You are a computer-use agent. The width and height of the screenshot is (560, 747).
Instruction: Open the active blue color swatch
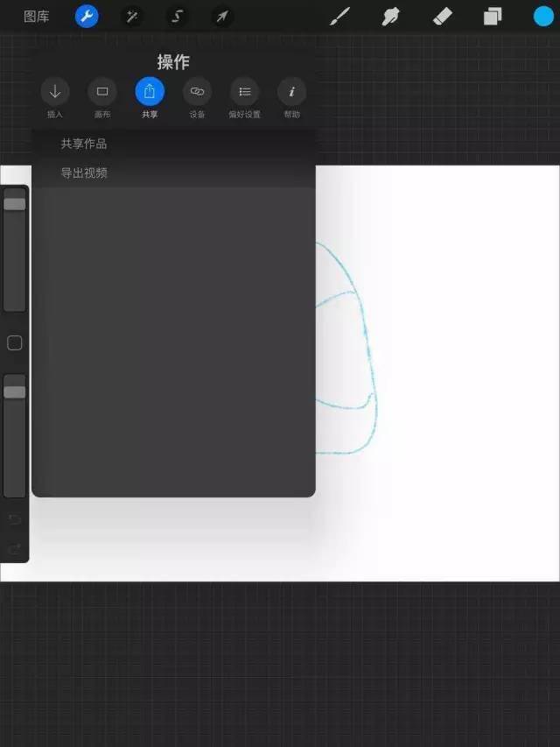[543, 16]
